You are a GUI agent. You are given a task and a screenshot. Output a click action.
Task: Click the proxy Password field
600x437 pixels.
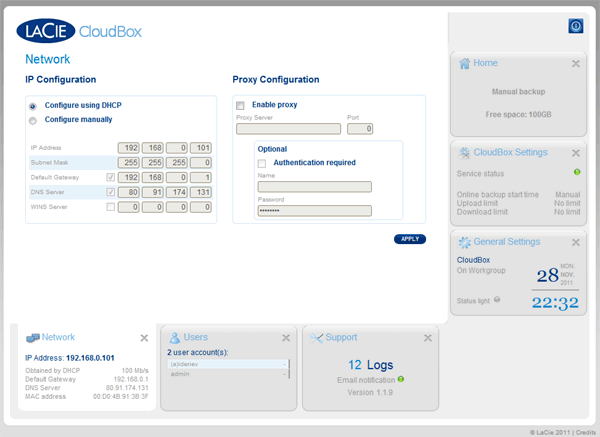315,211
